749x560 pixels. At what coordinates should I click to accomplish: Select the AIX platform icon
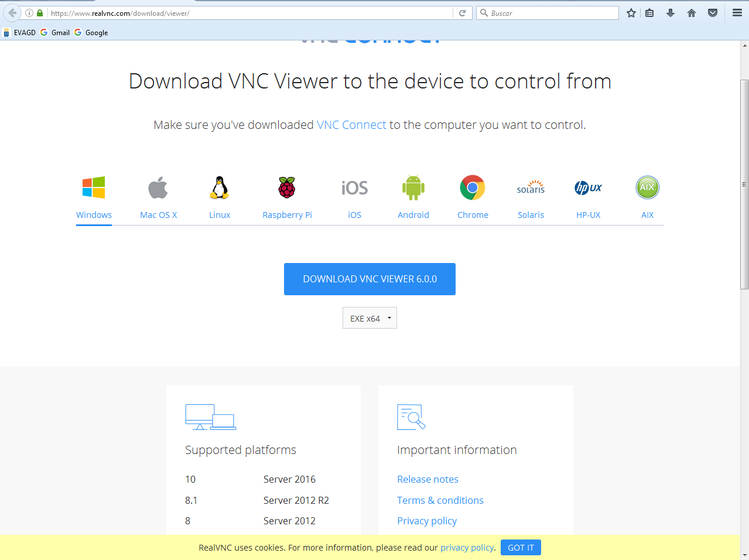(647, 186)
